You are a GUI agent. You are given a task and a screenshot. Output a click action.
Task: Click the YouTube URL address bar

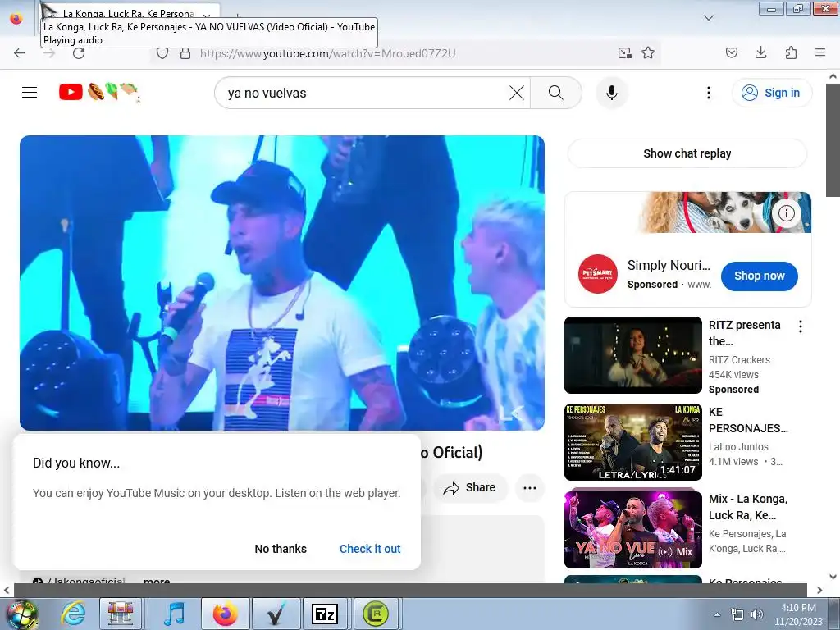[x=328, y=53]
